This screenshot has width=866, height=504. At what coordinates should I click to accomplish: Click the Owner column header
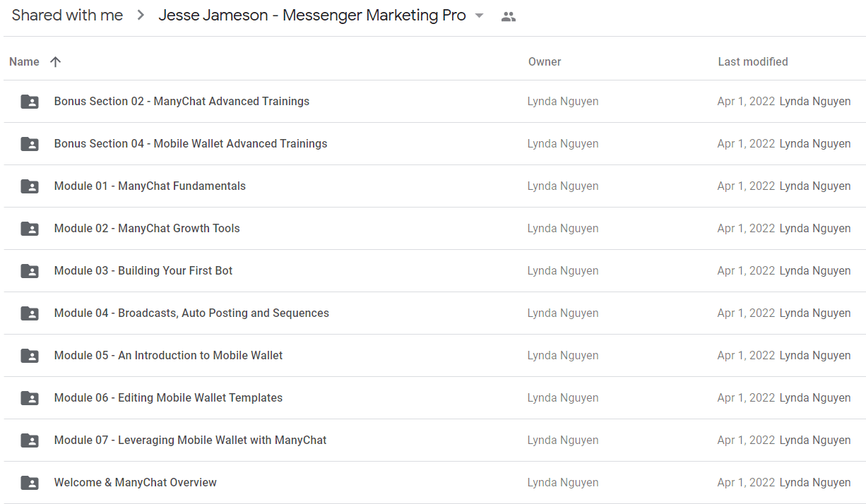click(545, 61)
